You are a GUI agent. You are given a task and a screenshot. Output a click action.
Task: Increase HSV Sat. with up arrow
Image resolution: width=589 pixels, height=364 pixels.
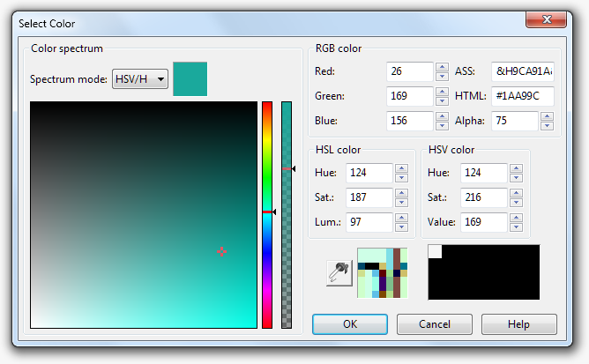(516, 193)
